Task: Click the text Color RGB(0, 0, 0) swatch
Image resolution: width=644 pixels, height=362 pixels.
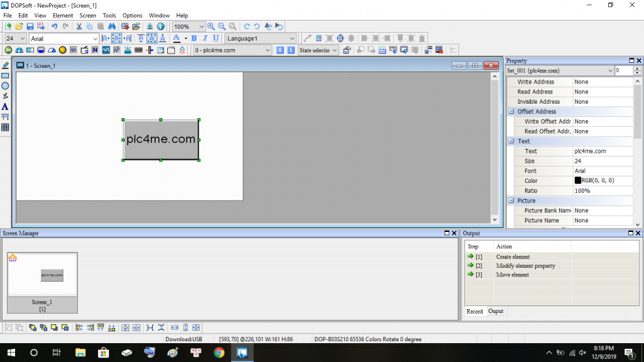Action: pyautogui.click(x=578, y=180)
